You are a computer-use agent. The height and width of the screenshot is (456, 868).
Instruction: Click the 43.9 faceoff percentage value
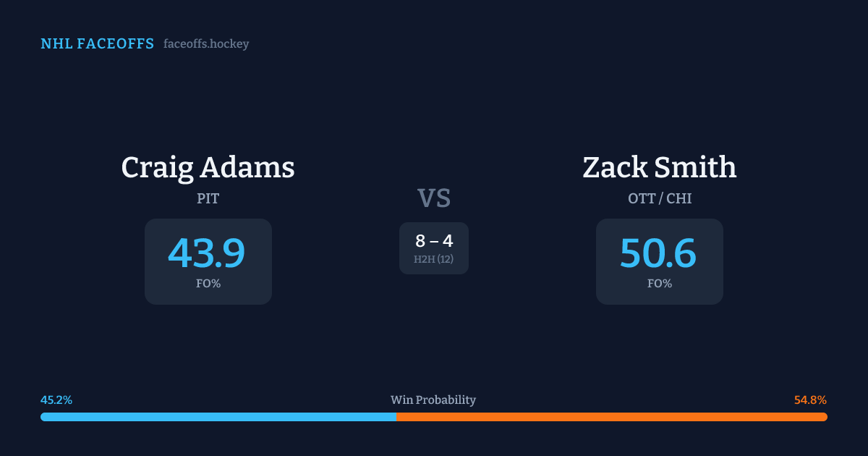pyautogui.click(x=207, y=253)
